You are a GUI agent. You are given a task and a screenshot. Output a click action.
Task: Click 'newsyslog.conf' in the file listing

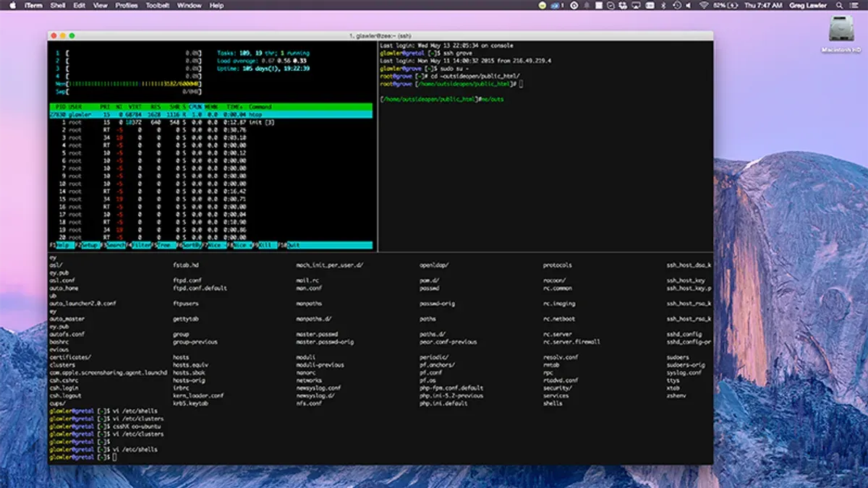(318, 388)
